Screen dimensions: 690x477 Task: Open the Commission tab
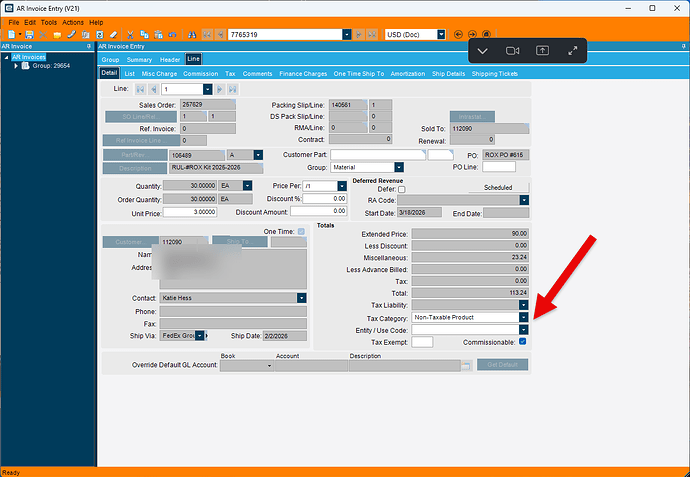tap(201, 73)
